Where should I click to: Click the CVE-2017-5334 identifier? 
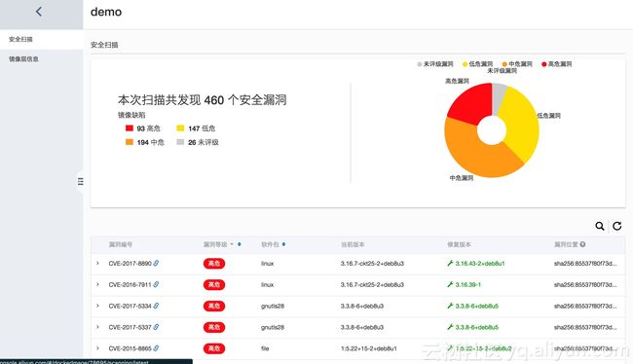[130, 307]
